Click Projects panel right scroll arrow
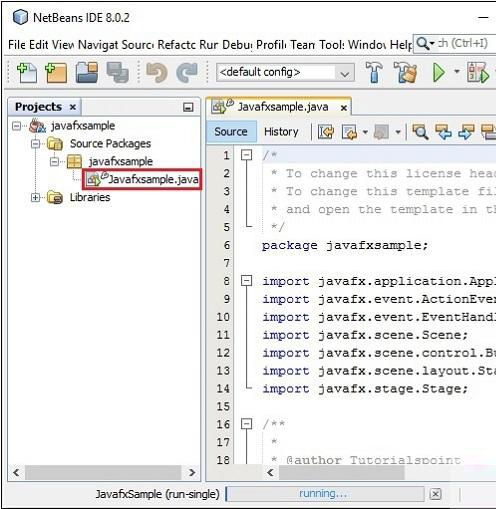The image size is (496, 509). [x=192, y=472]
